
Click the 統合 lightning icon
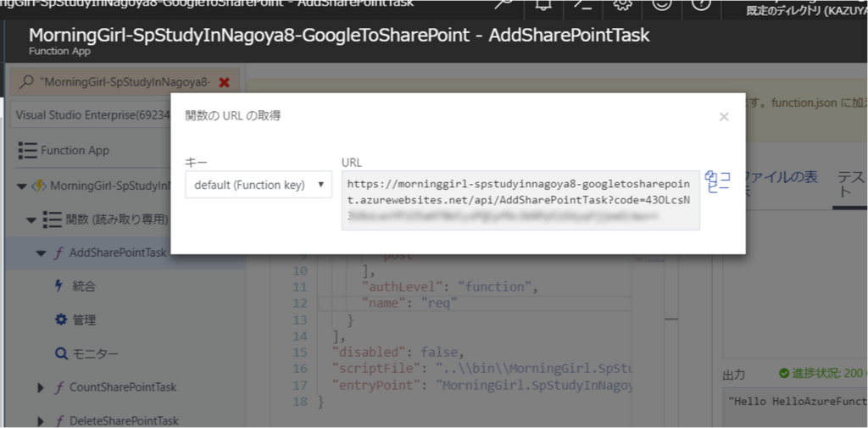click(60, 286)
